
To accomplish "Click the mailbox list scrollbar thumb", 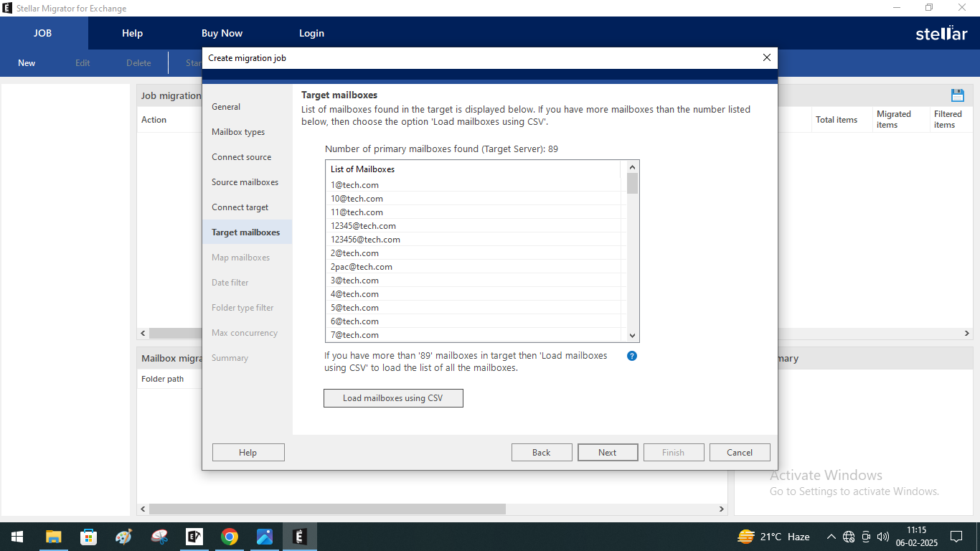I will point(632,184).
